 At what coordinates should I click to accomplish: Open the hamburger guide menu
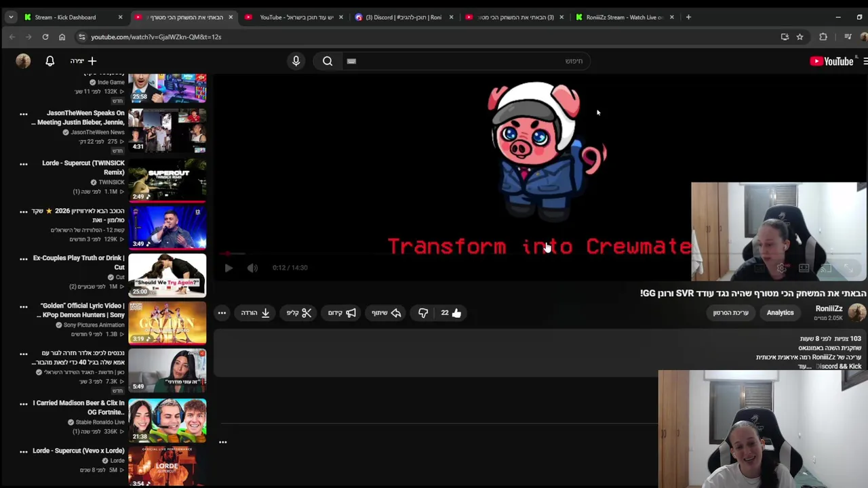[x=865, y=61]
